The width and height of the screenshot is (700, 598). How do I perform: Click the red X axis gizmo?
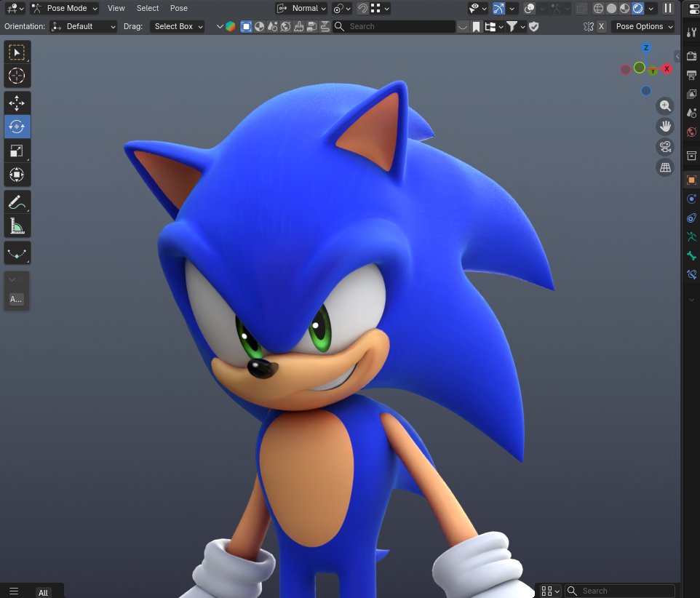point(667,68)
